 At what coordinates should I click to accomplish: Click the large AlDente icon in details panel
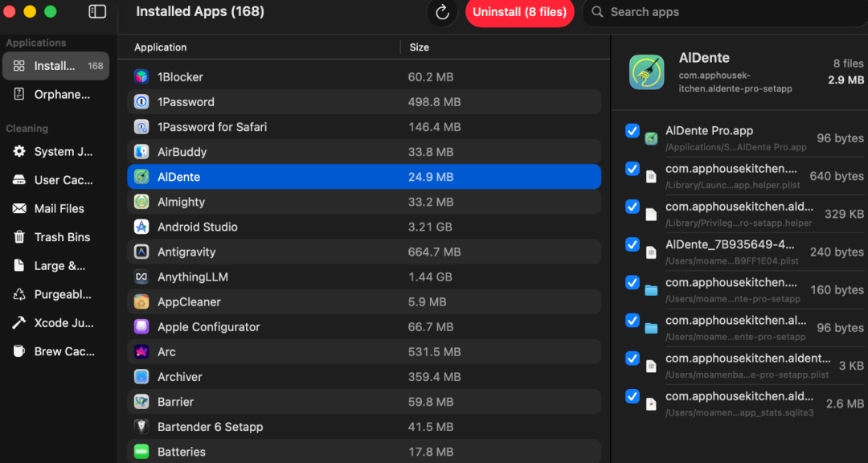(x=646, y=72)
